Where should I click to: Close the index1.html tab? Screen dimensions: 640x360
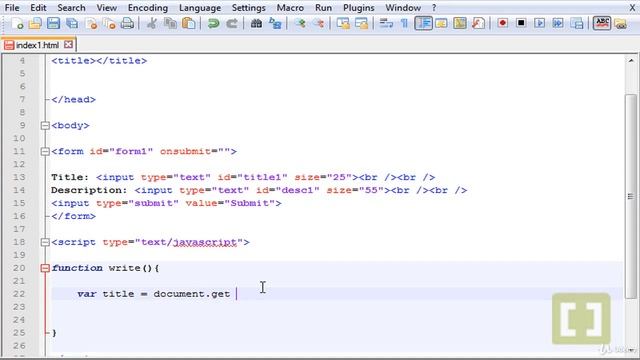pyautogui.click(x=69, y=44)
